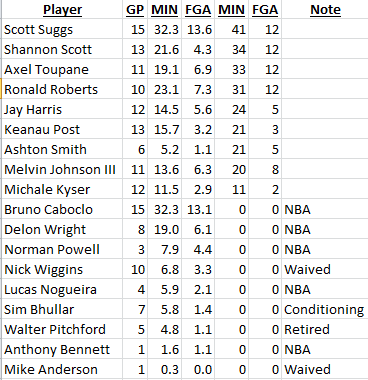Select the Mike Anderson name cell
368x380 pixels.
coord(62,369)
